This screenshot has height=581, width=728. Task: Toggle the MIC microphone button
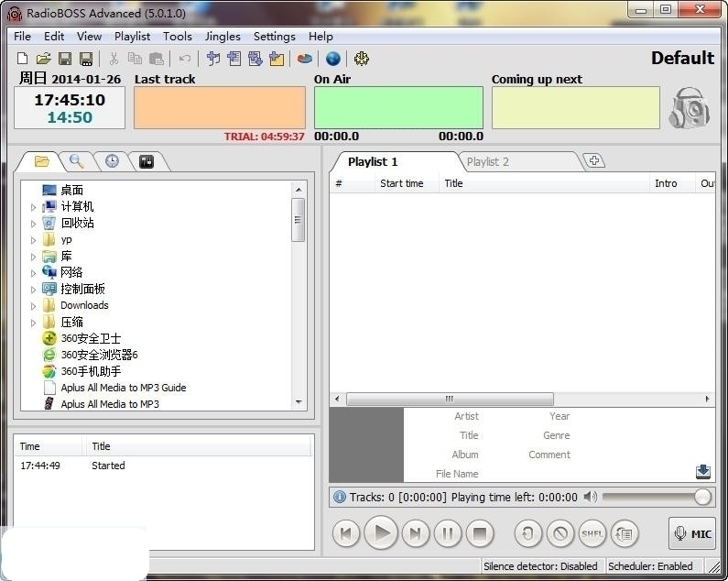tap(692, 533)
